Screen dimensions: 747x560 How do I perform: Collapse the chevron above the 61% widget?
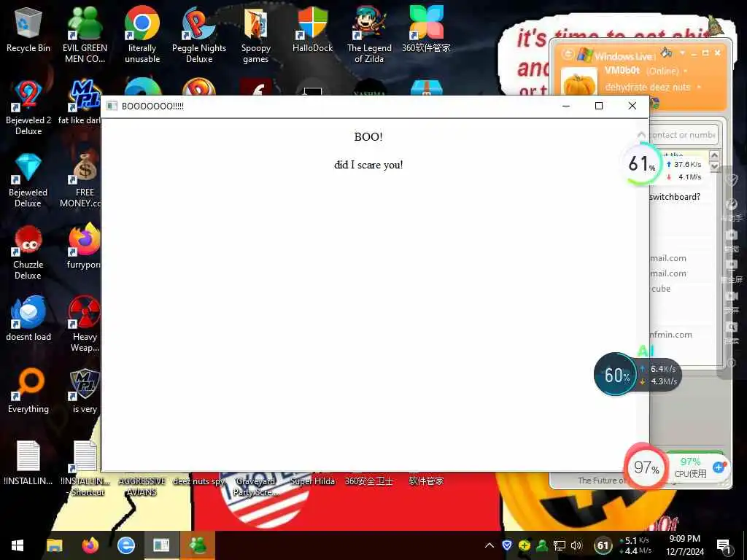(641, 135)
